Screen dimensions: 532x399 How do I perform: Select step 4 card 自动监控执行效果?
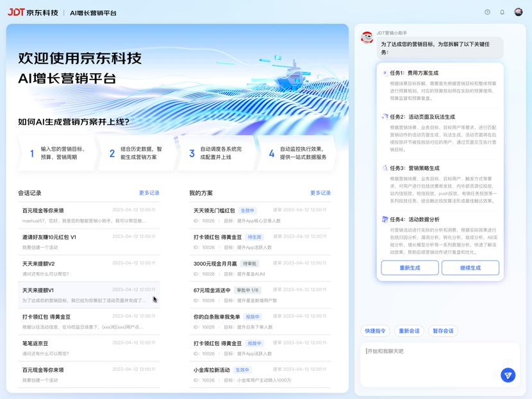click(297, 153)
